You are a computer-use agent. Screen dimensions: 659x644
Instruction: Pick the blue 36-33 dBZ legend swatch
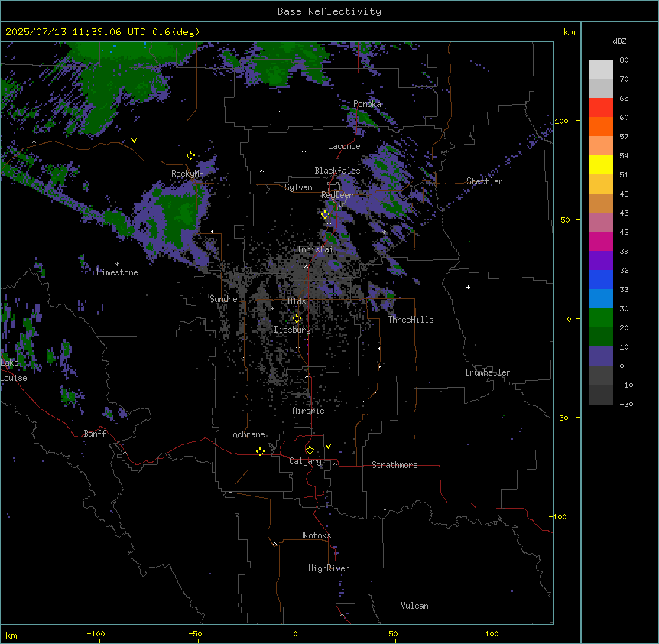[601, 279]
